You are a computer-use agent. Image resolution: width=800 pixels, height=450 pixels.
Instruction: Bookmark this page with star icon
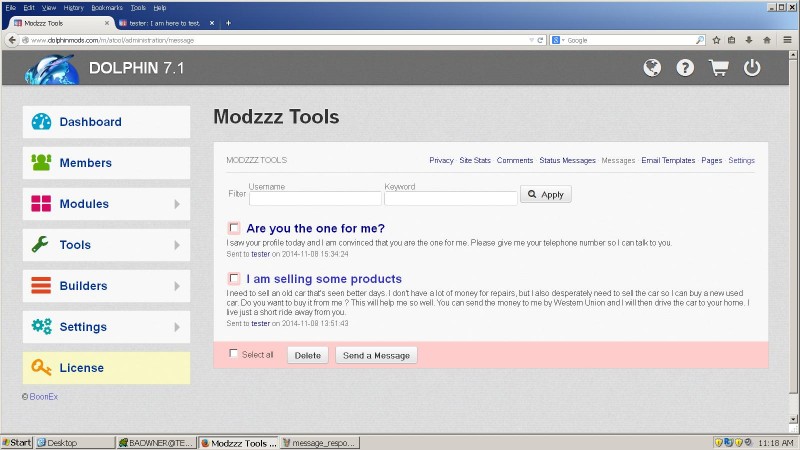pyautogui.click(x=716, y=40)
